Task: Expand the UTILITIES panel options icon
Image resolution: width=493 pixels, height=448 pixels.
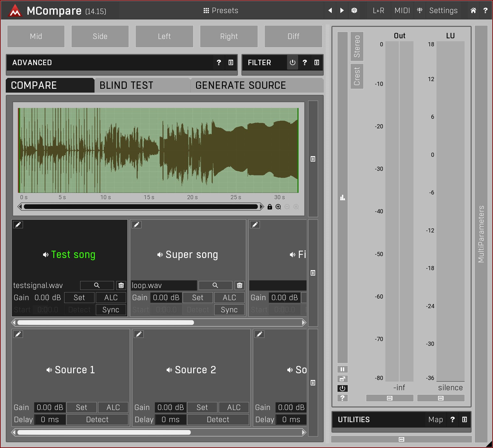Action: point(465,420)
